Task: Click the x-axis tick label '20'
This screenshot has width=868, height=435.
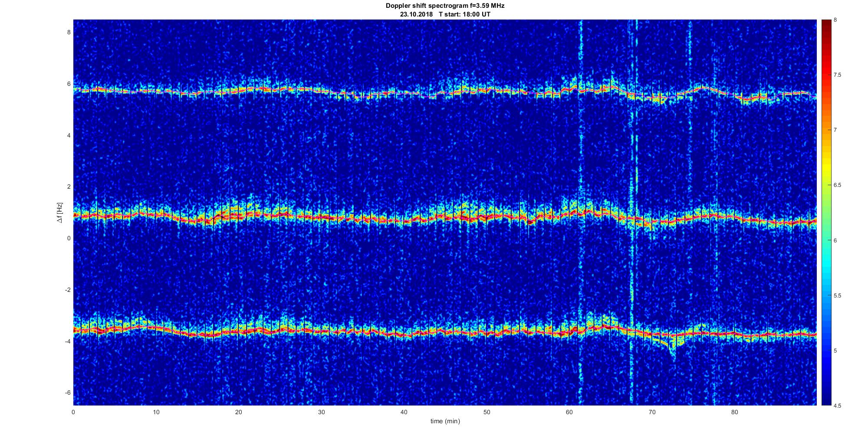Action: 239,412
